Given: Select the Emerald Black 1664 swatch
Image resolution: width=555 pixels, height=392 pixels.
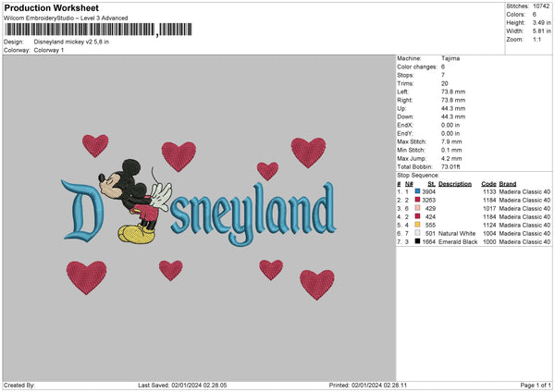Looking at the screenshot, I should pyautogui.click(x=418, y=241).
